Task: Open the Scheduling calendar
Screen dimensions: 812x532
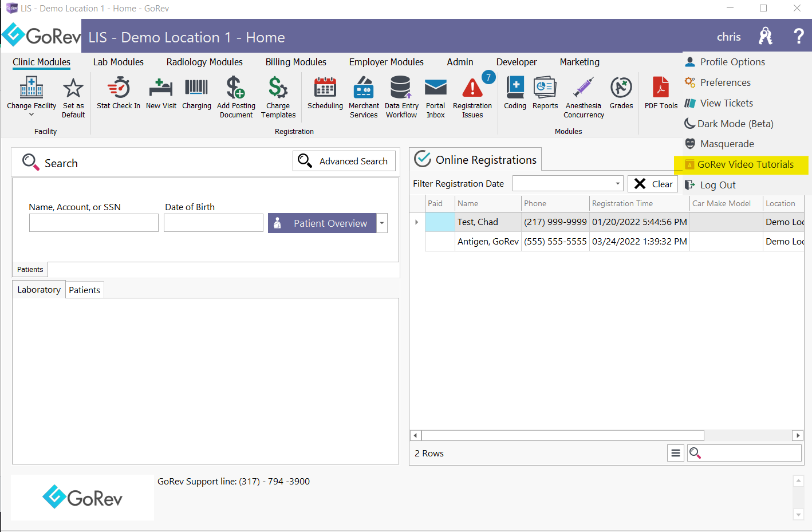Action: click(x=325, y=94)
